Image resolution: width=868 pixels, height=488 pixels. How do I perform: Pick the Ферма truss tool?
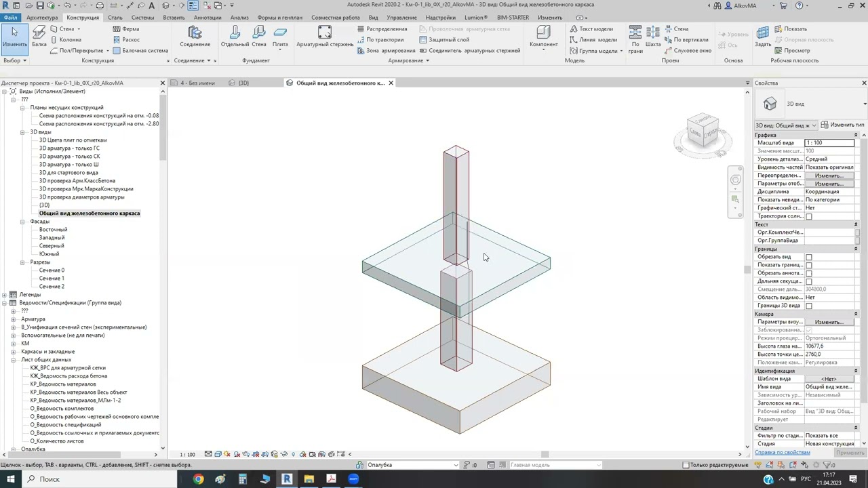[126, 29]
